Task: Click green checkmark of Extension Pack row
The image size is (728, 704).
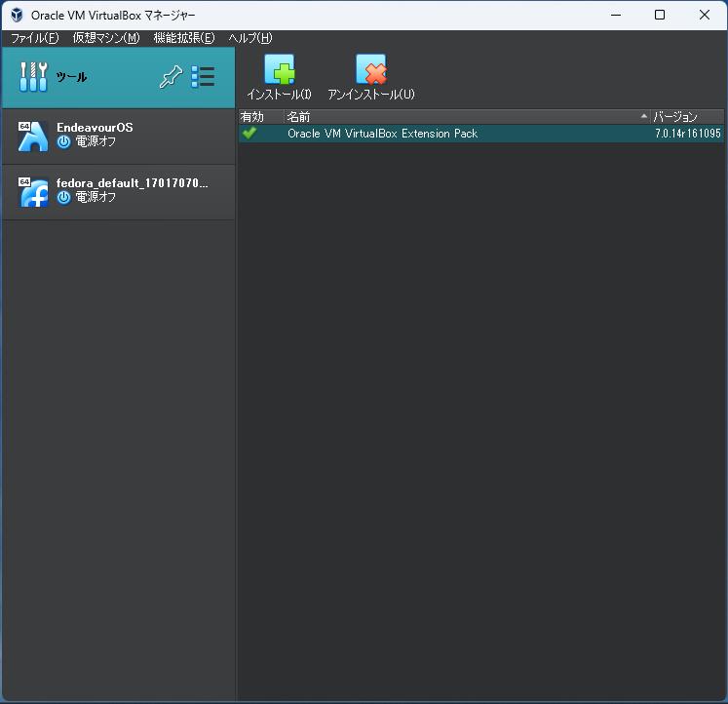Action: pyautogui.click(x=249, y=133)
